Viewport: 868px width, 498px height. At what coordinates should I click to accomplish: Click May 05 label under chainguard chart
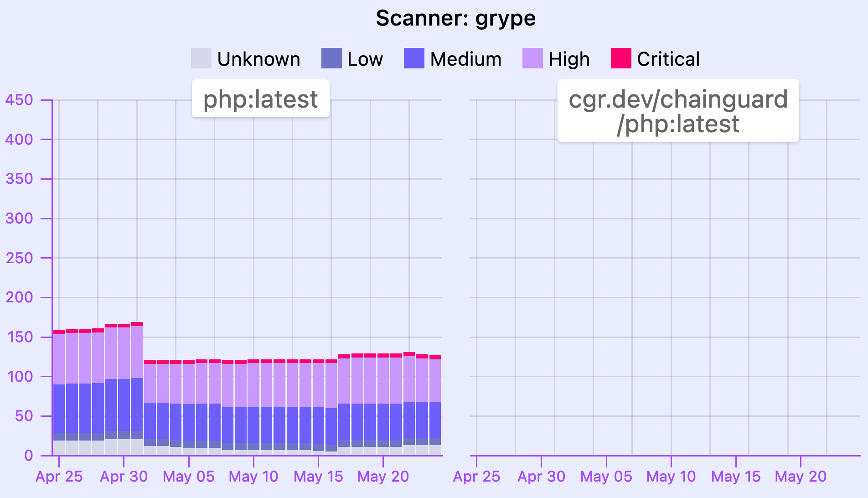coord(606,477)
